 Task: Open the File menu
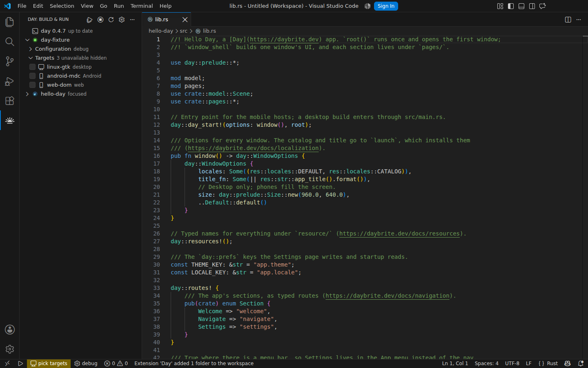pos(22,6)
